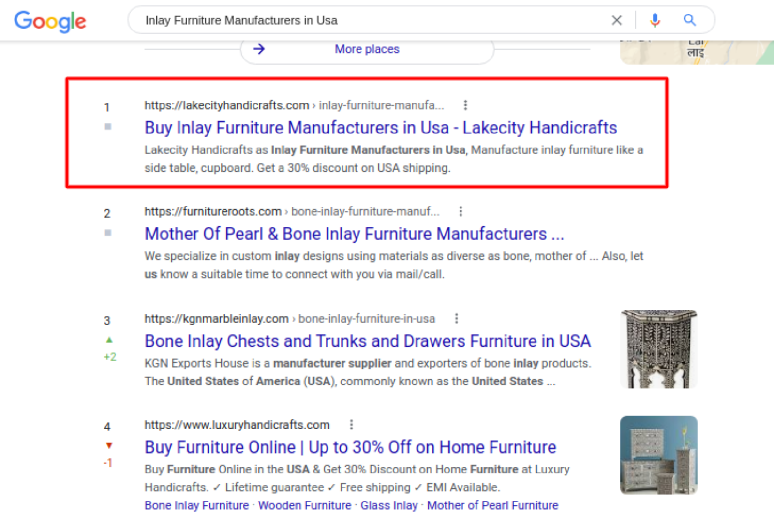Click the blue magnifying glass search icon
Image resolution: width=774 pixels, height=532 pixels.
point(689,20)
